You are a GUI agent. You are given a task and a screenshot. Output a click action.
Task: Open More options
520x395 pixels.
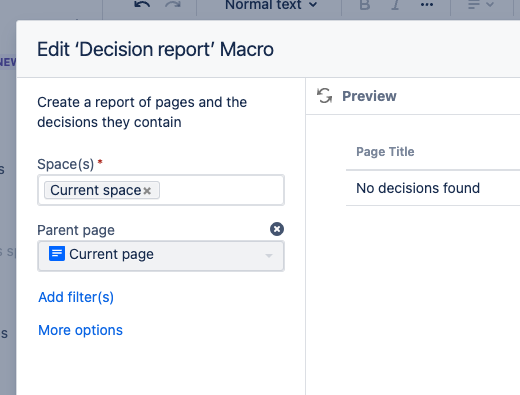(x=80, y=330)
